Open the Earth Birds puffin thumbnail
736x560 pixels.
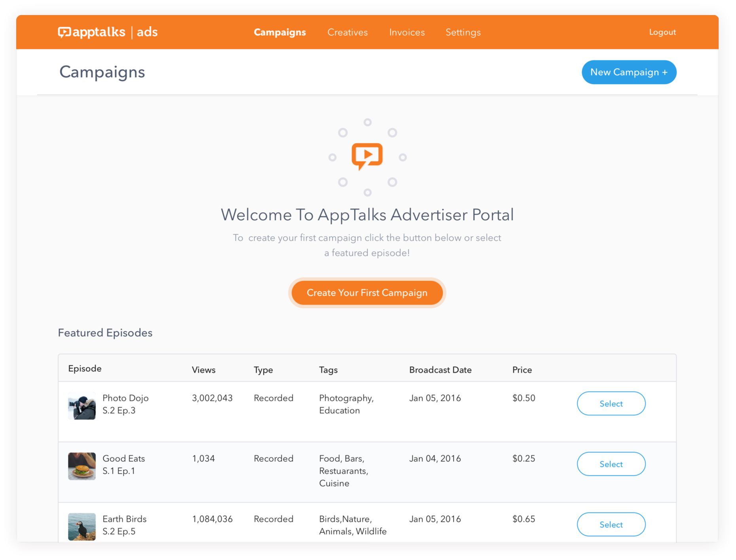[82, 526]
